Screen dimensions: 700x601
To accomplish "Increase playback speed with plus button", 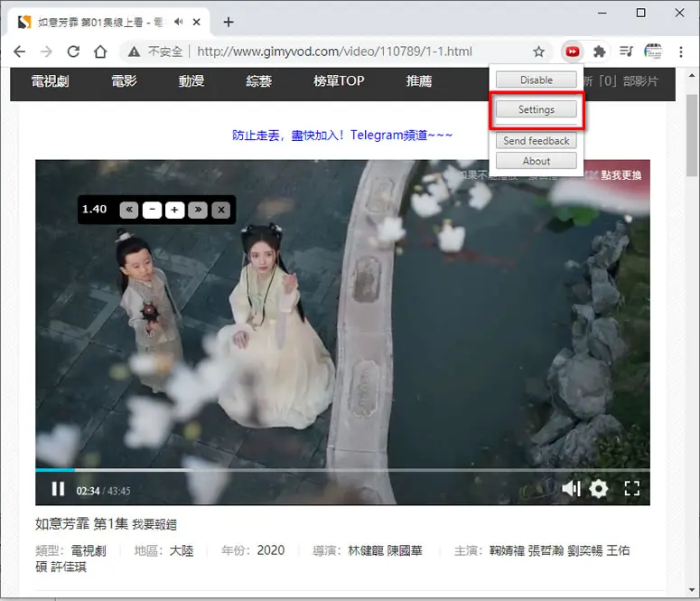I will [x=174, y=210].
